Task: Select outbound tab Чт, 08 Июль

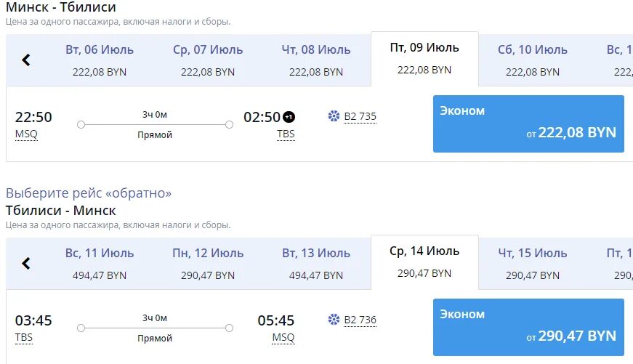Action: point(316,60)
